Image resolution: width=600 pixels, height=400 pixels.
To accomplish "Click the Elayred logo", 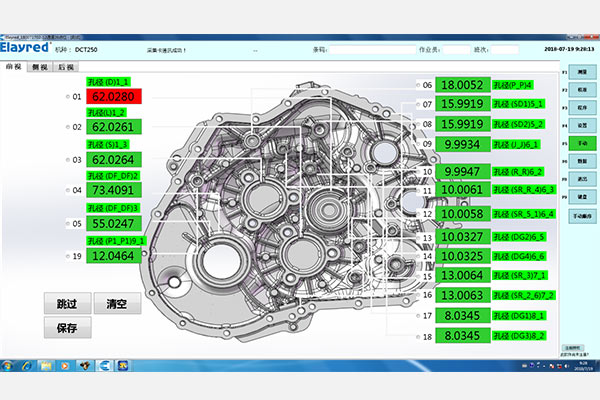I will click(x=25, y=47).
